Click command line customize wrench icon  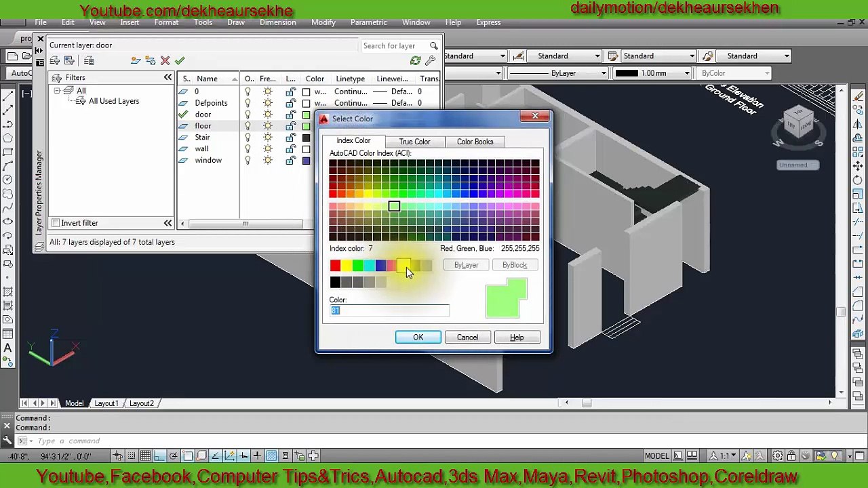pyautogui.click(x=7, y=441)
